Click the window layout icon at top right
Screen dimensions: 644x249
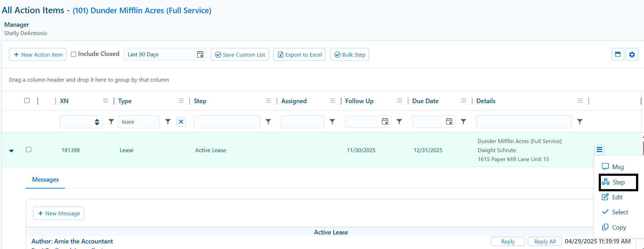click(618, 55)
